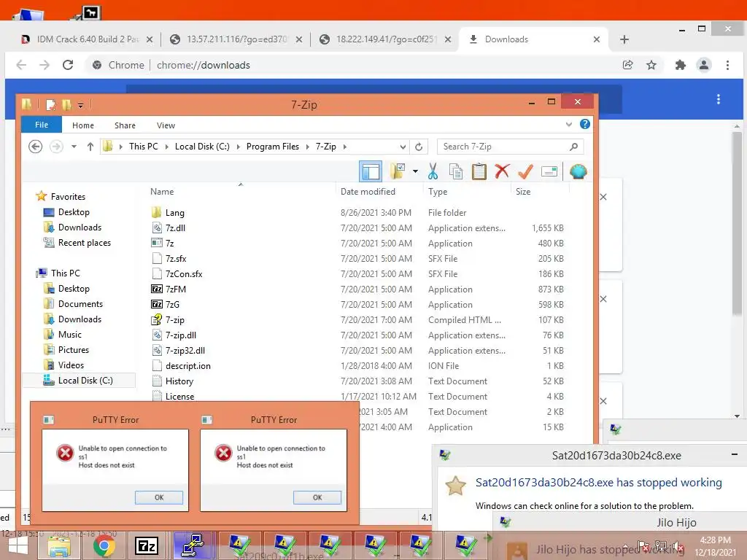Expand the ribbon using the chevron
The image size is (747, 560).
[569, 124]
